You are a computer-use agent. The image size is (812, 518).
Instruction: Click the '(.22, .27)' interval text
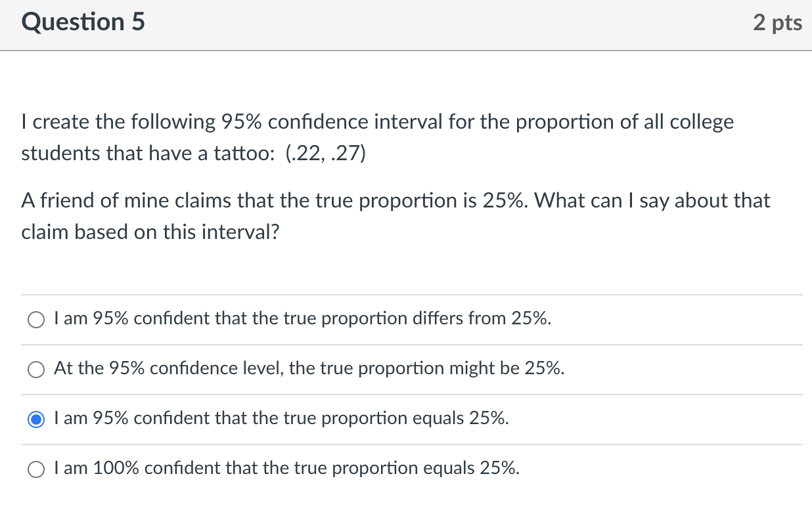324,153
